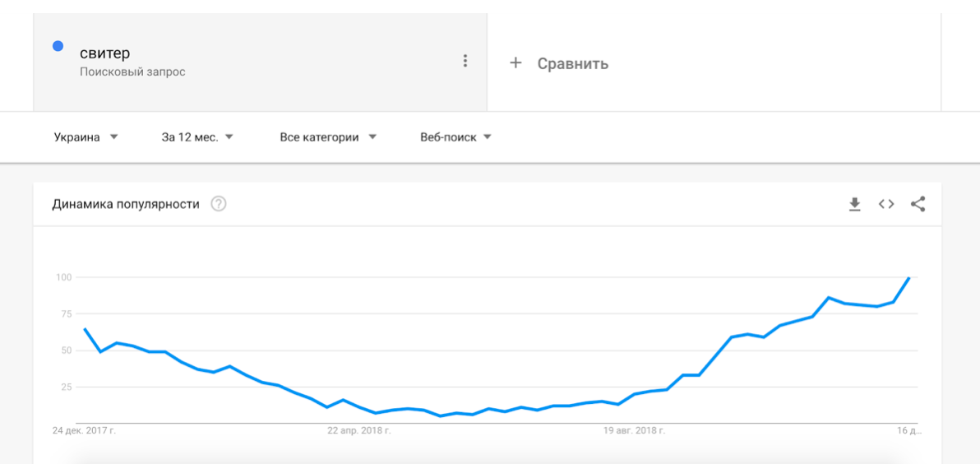Screen dimensions: 980x464
Task: Share the Динамика популярности chart
Action: pyautogui.click(x=918, y=204)
